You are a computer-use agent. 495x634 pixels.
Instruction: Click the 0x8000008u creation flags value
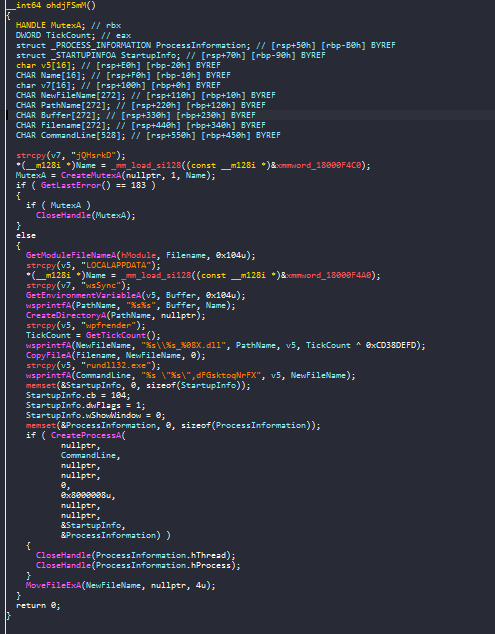(x=86, y=495)
